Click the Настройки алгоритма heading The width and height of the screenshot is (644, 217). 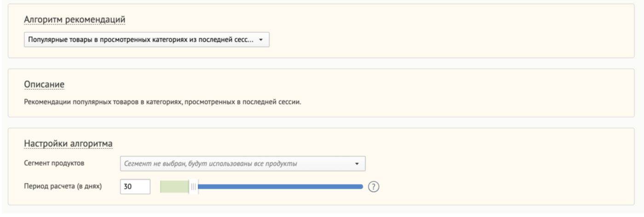point(68,144)
